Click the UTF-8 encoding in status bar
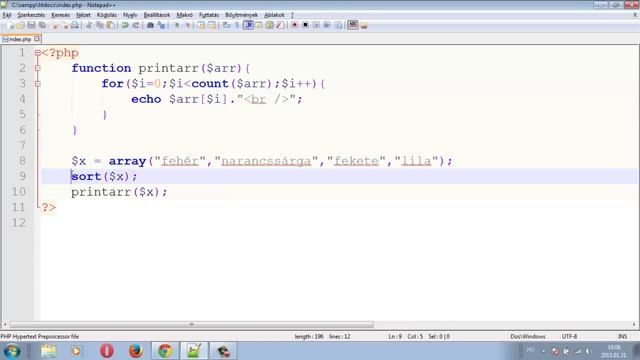The image size is (640, 360). (569, 336)
